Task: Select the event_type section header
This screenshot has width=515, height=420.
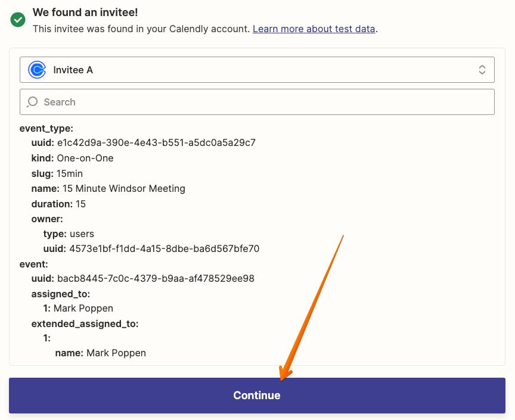Action: coord(46,129)
